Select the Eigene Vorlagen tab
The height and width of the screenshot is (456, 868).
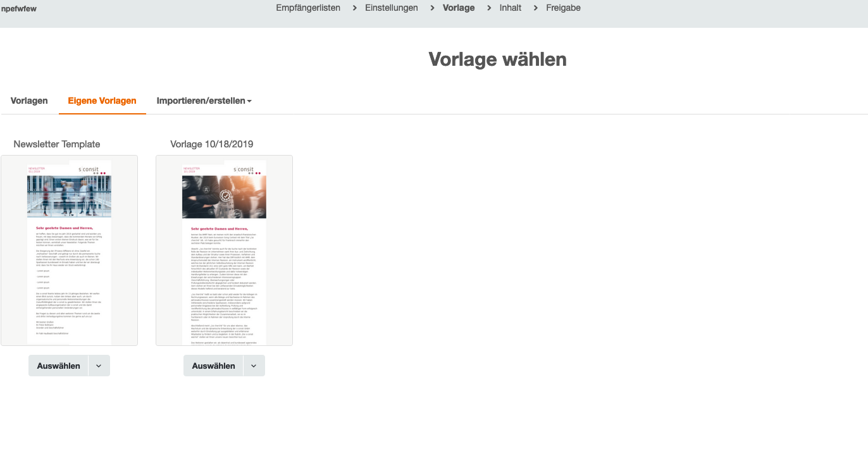click(x=102, y=101)
